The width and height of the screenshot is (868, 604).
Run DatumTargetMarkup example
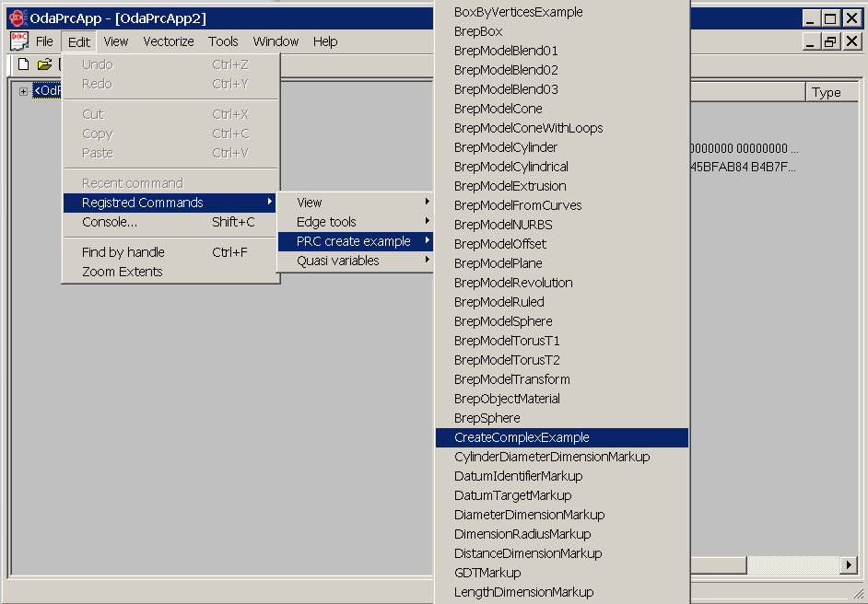coord(562,495)
